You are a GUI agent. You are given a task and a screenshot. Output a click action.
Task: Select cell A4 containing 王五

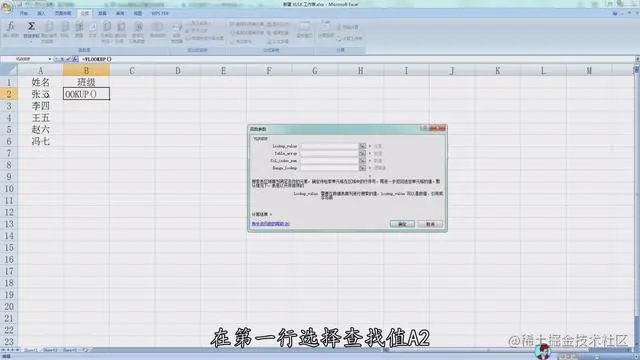click(40, 118)
